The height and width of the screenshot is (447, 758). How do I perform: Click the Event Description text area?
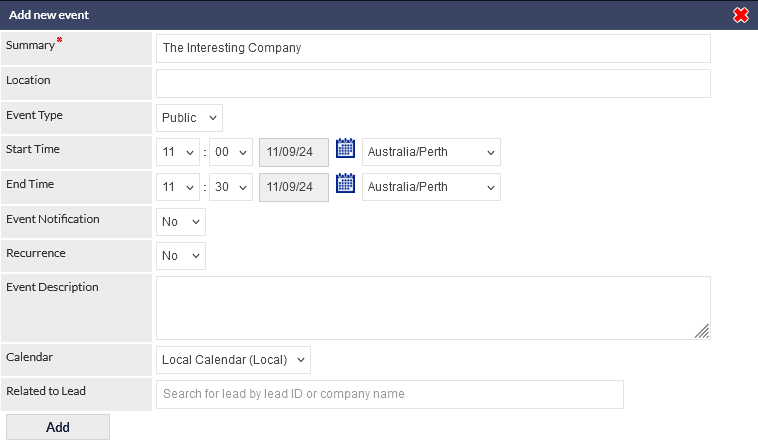[x=433, y=308]
